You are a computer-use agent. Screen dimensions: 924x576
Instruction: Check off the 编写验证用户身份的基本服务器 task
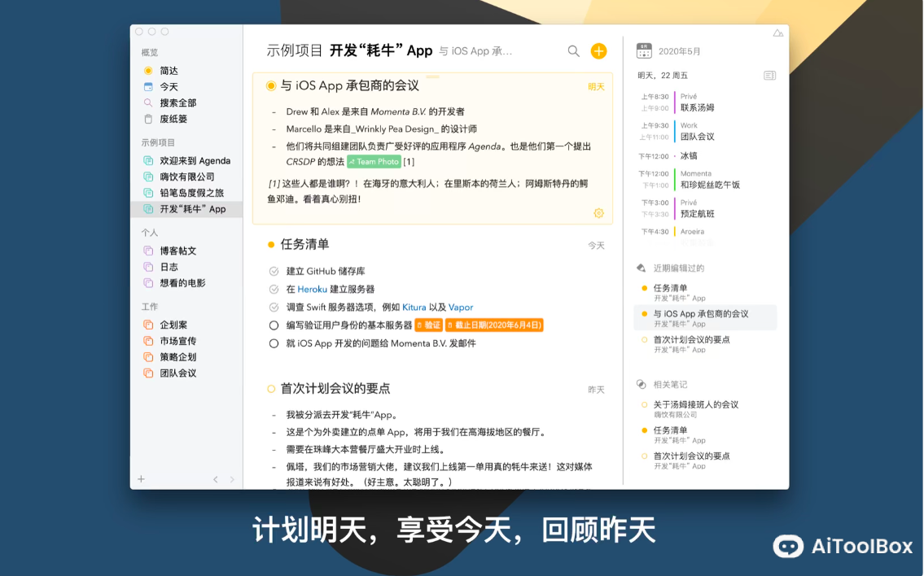tap(273, 325)
